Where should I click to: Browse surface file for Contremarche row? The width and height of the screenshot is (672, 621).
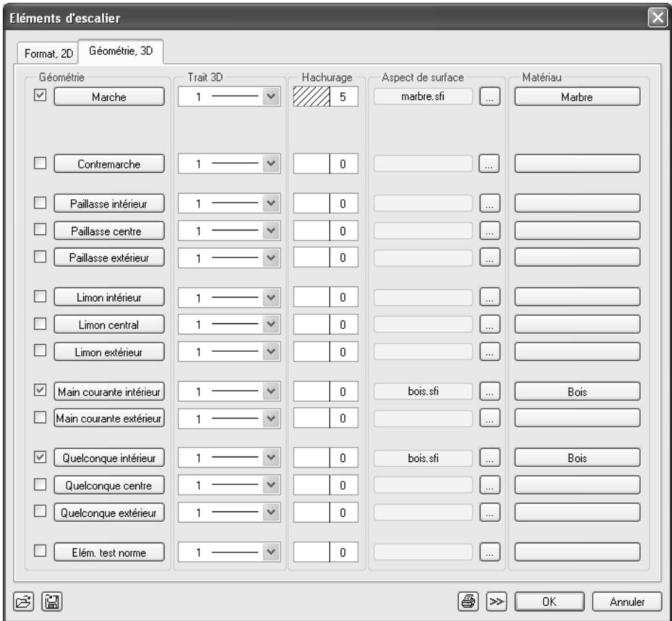[489, 164]
